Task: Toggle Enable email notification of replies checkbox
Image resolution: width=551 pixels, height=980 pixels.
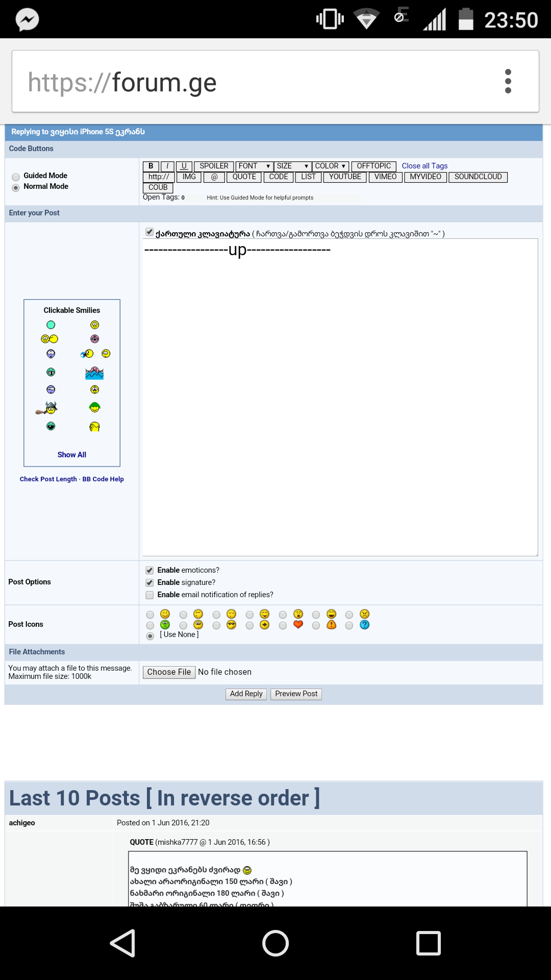Action: click(x=149, y=595)
